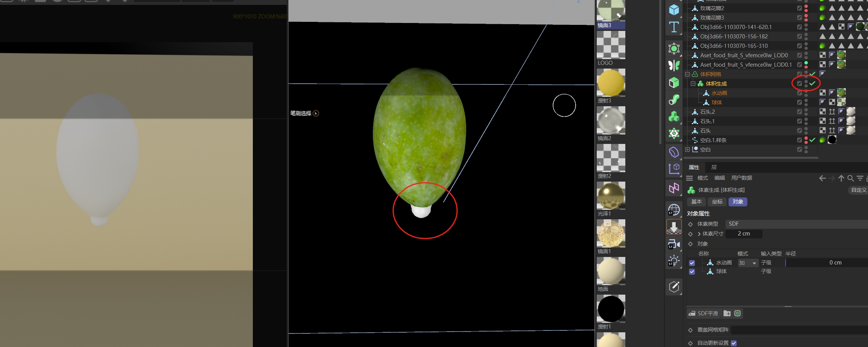
Task: Toggle the 自动更新设置 checkbox
Action: point(734,343)
